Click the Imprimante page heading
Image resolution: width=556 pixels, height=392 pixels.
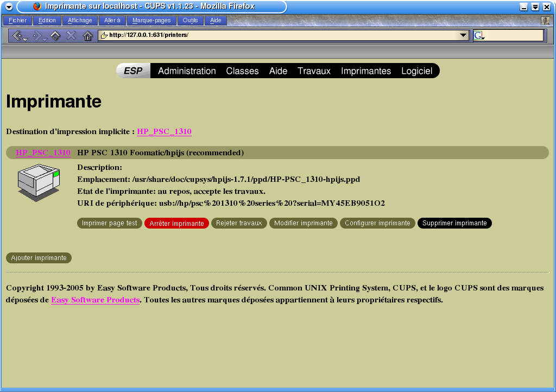[54, 102]
